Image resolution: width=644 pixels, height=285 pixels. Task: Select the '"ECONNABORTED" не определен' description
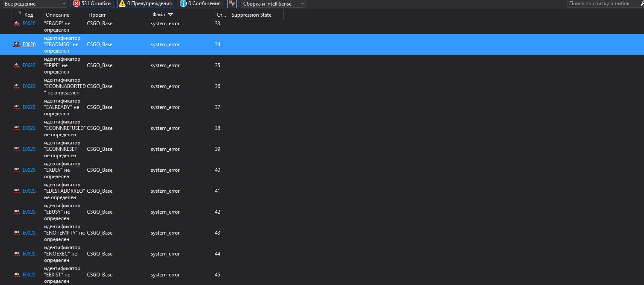[65, 86]
